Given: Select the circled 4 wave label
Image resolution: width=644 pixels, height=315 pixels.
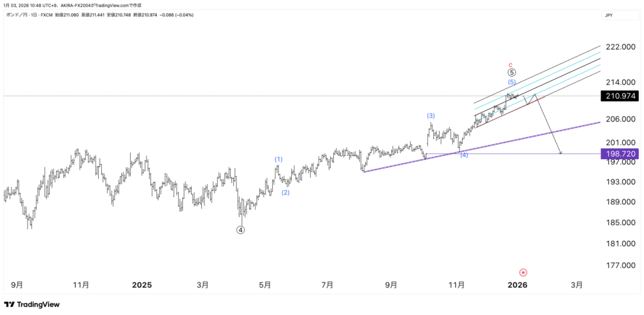Looking at the screenshot, I should click(240, 230).
